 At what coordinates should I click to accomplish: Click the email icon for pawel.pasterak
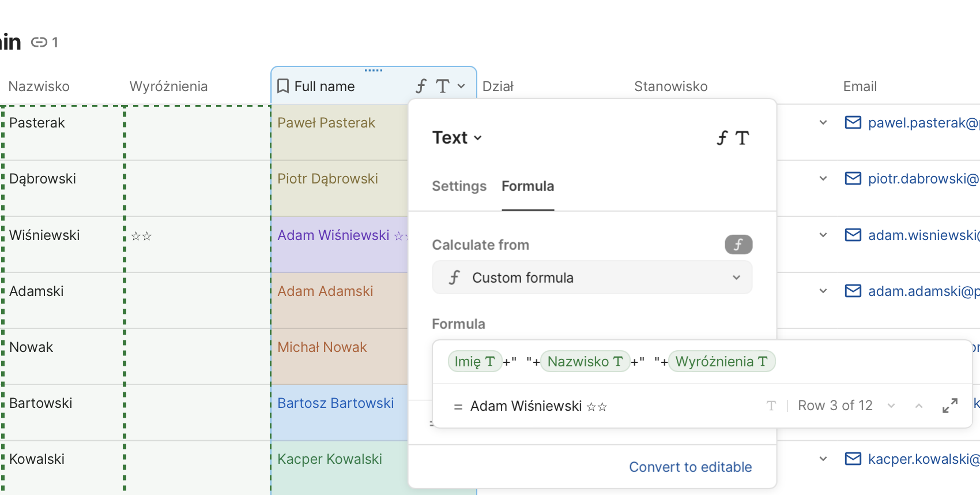pos(853,122)
